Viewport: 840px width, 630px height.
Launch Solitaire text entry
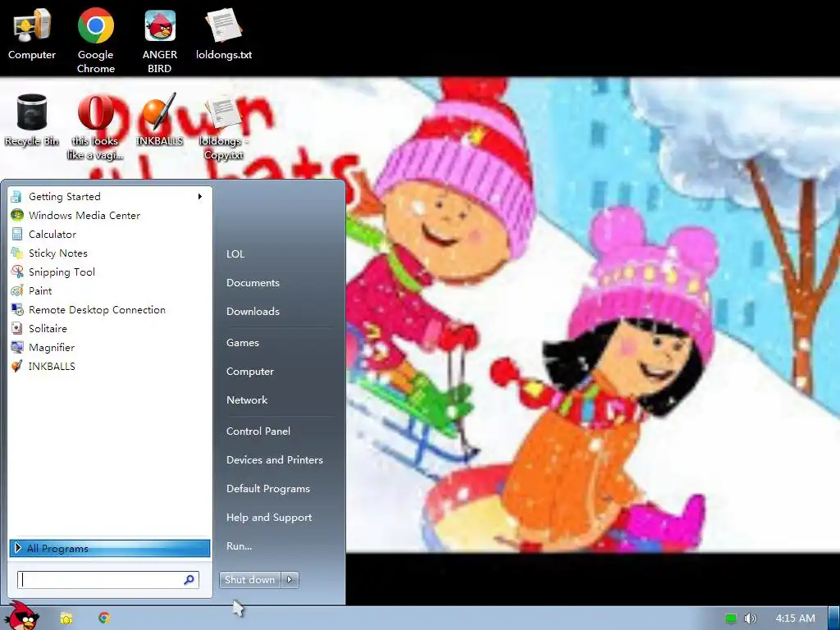tap(48, 328)
